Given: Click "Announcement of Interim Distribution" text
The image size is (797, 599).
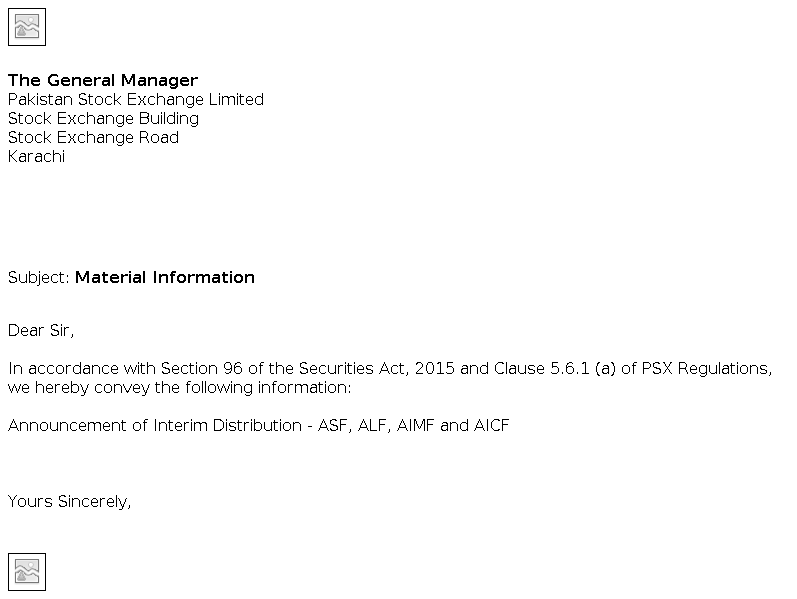Looking at the screenshot, I should click(154, 425).
